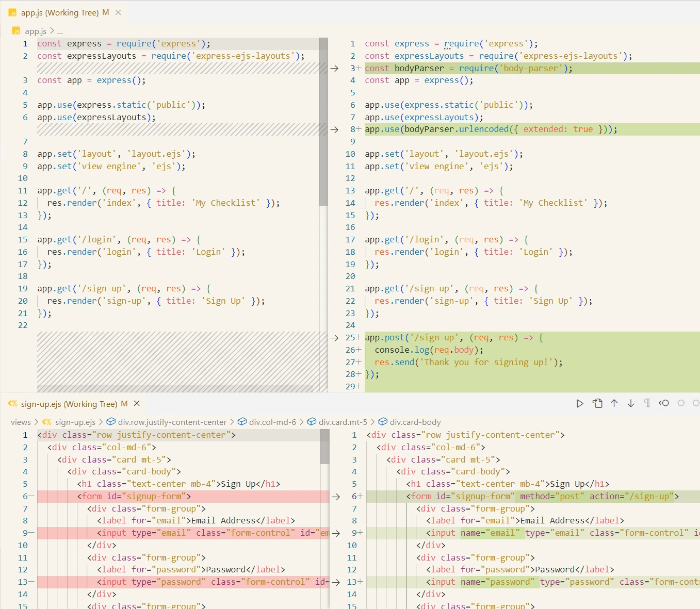Go to previous change arrow
Image resolution: width=700 pixels, height=609 pixels.
[614, 403]
